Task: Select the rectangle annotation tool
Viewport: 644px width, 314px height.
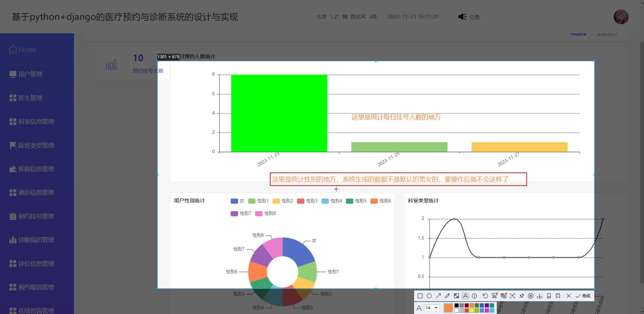Action: pos(420,296)
